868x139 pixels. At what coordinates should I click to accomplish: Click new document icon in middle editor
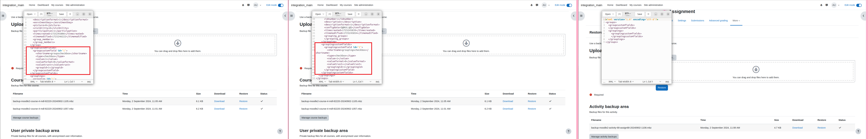point(330,14)
